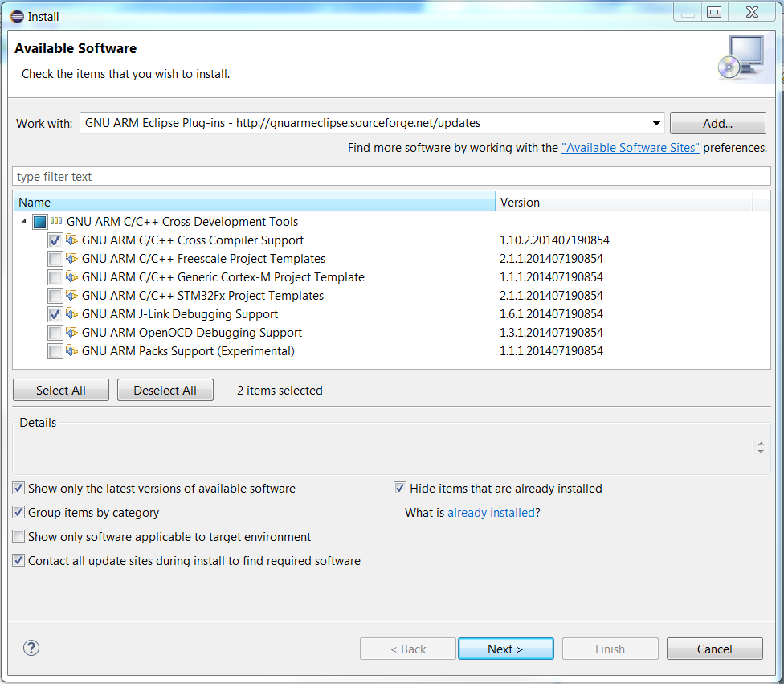Check GNU ARM C/C++ STM32Fx Project Templates
The width and height of the screenshot is (784, 684).
point(55,297)
